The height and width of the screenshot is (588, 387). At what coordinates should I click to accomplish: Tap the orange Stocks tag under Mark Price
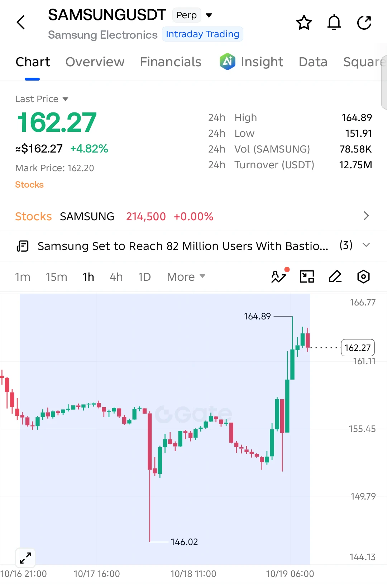(29, 184)
